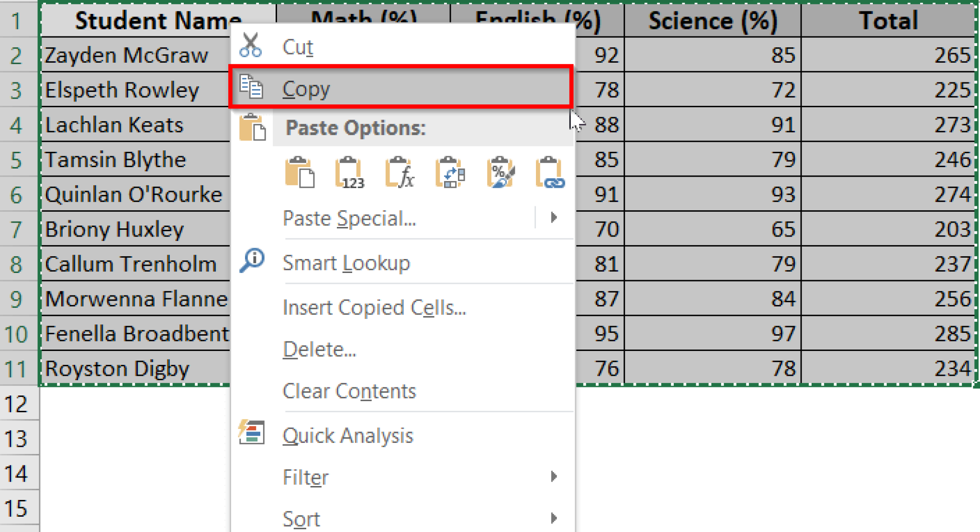Open the Filter submenu arrow
Image resolution: width=980 pixels, height=532 pixels.
554,476
